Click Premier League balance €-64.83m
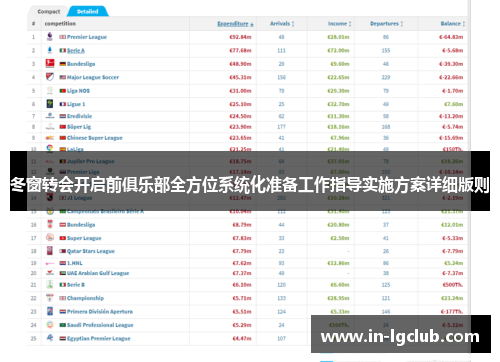 pos(451,37)
